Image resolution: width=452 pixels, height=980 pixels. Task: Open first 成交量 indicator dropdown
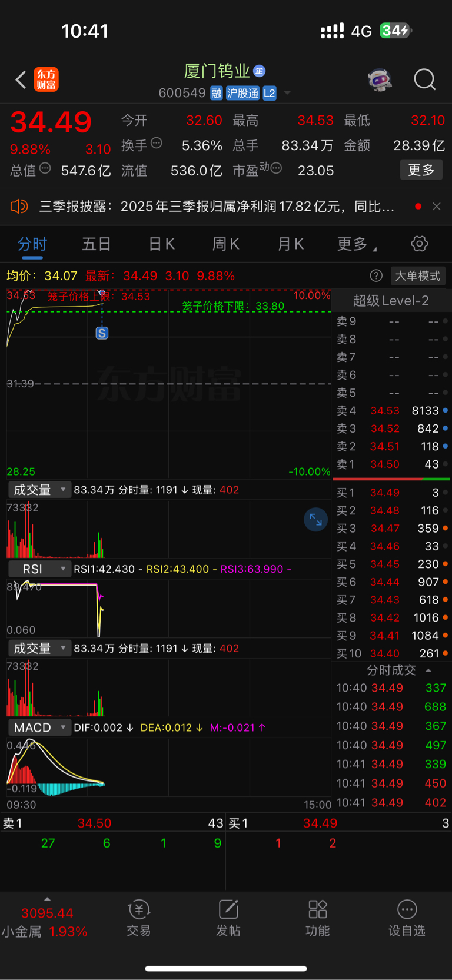tap(39, 490)
